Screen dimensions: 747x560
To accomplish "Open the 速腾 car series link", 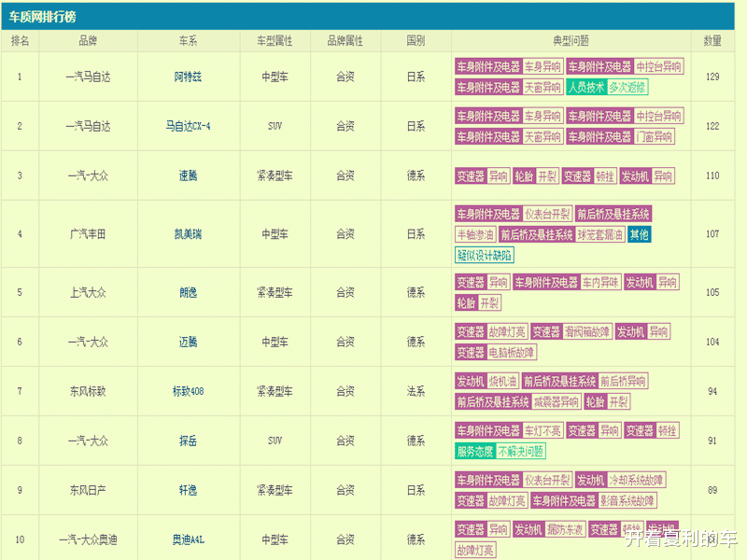I will (188, 175).
